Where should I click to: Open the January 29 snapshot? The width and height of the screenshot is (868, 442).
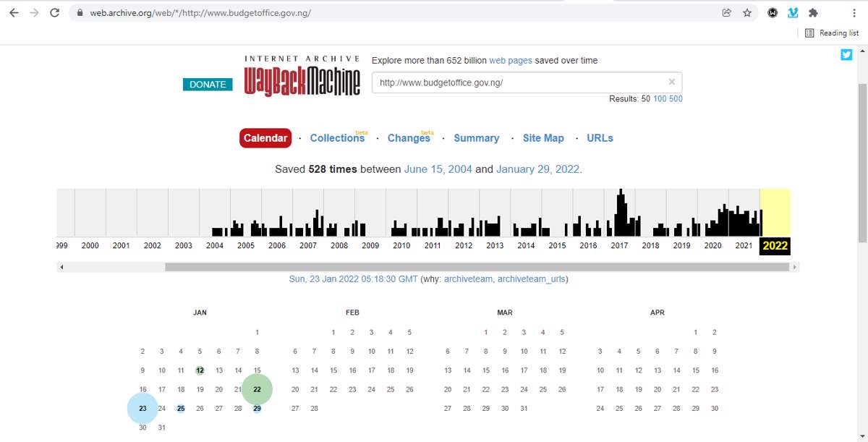[257, 409]
